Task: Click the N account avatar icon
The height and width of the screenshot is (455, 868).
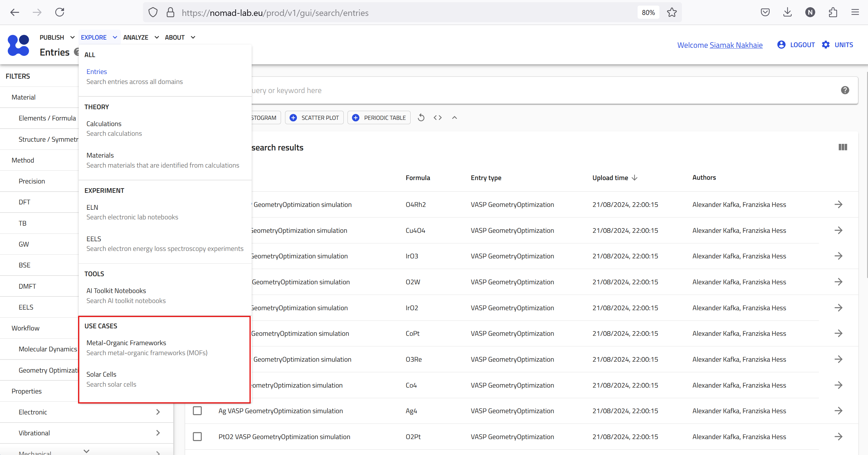Action: coord(810,12)
